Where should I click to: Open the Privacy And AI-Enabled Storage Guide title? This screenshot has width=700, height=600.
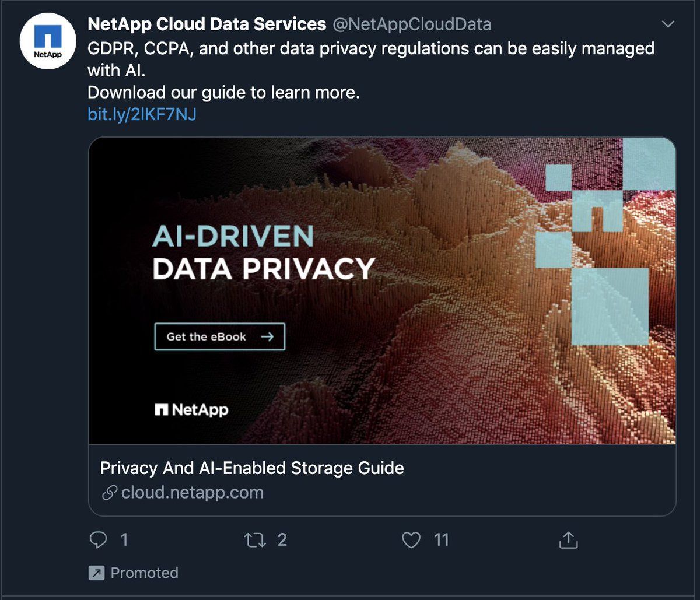[x=252, y=468]
